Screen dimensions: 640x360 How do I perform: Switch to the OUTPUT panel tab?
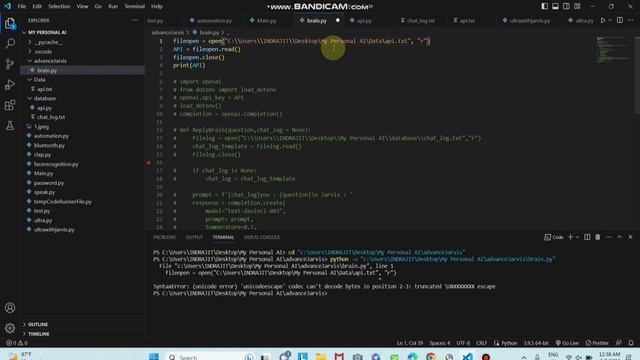pyautogui.click(x=194, y=237)
